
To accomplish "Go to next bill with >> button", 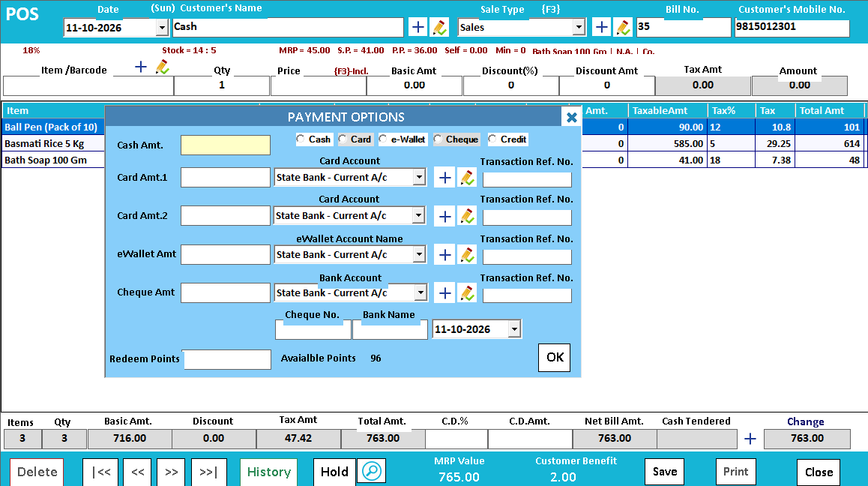I will tap(172, 472).
